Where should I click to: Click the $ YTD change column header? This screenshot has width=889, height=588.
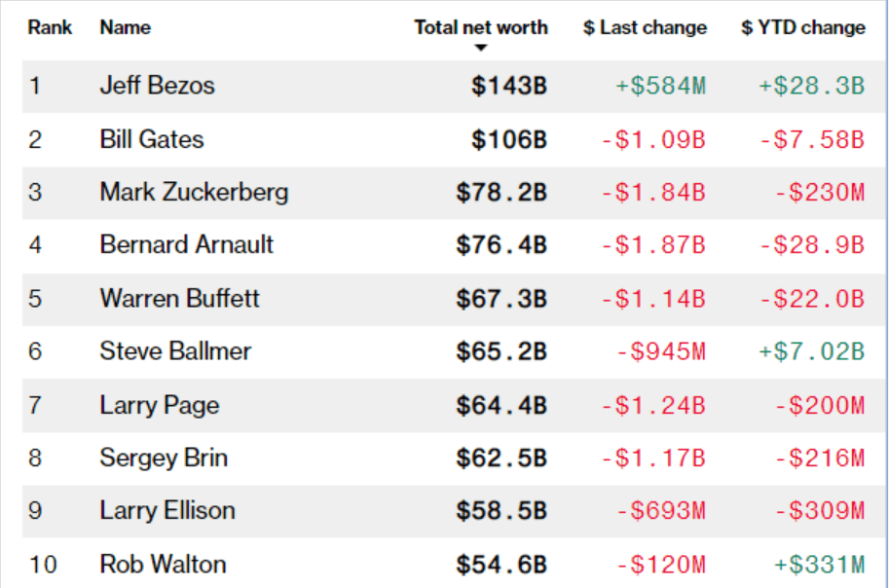[x=802, y=27]
